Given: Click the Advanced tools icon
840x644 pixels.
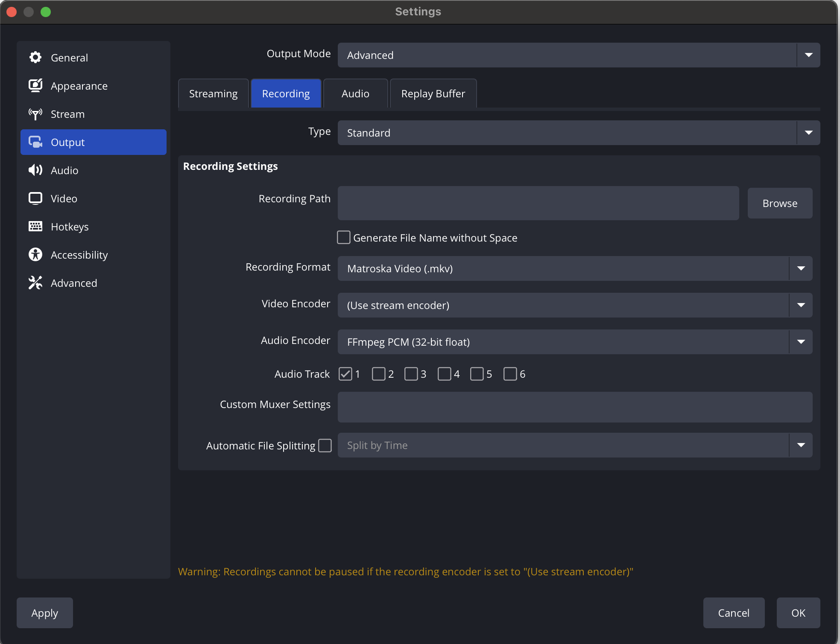Looking at the screenshot, I should point(35,283).
